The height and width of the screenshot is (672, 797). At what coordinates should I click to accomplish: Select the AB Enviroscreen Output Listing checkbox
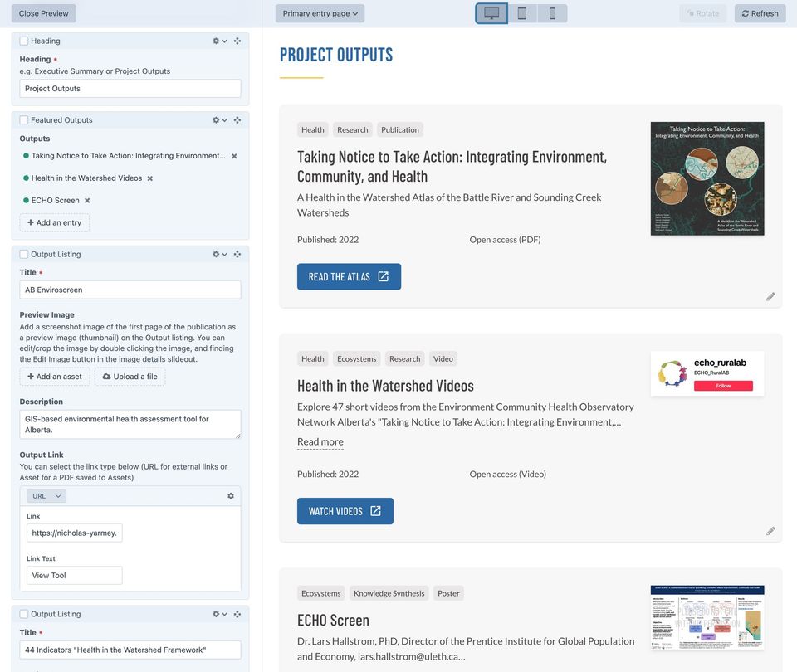coord(24,255)
